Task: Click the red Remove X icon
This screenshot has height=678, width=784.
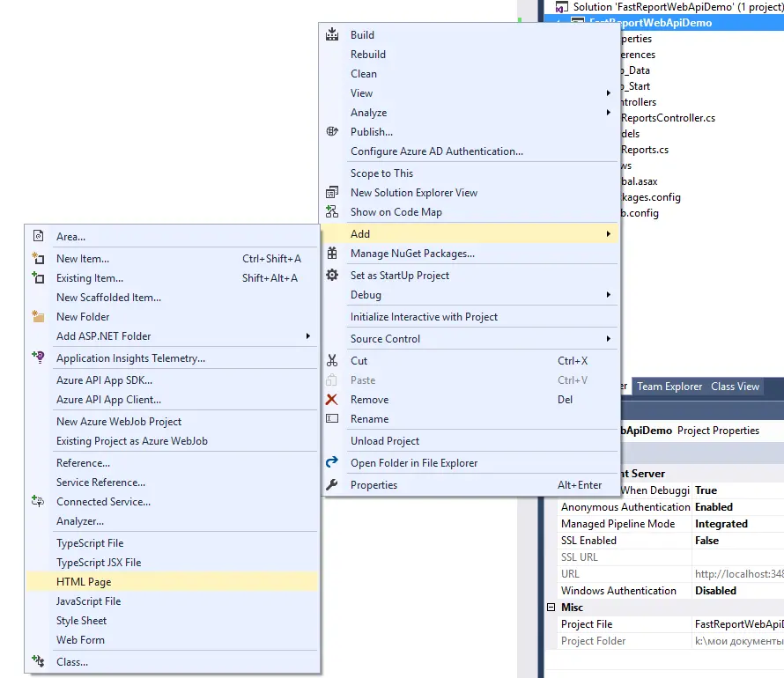Action: click(x=330, y=399)
